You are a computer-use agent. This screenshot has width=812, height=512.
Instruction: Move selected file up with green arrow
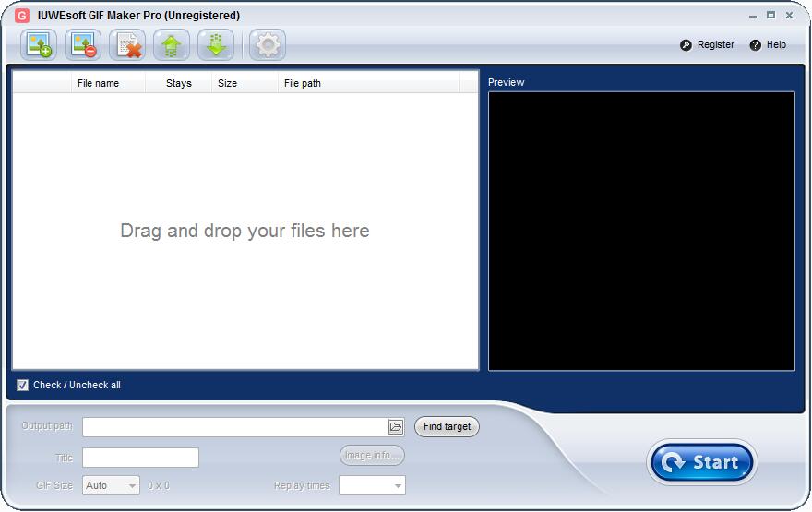(172, 45)
